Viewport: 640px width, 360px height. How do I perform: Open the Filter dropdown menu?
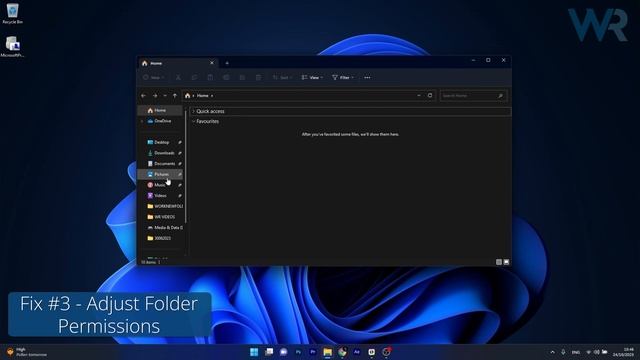pyautogui.click(x=343, y=78)
